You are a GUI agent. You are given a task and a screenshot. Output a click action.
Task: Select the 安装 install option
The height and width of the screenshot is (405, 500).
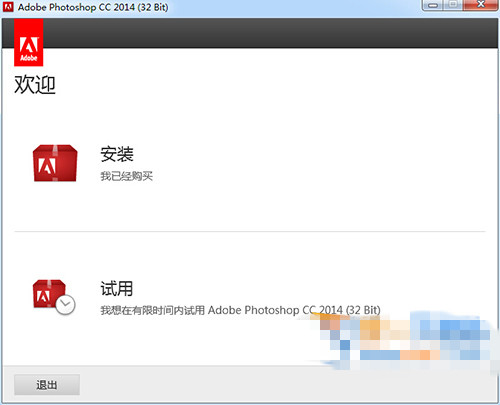117,154
